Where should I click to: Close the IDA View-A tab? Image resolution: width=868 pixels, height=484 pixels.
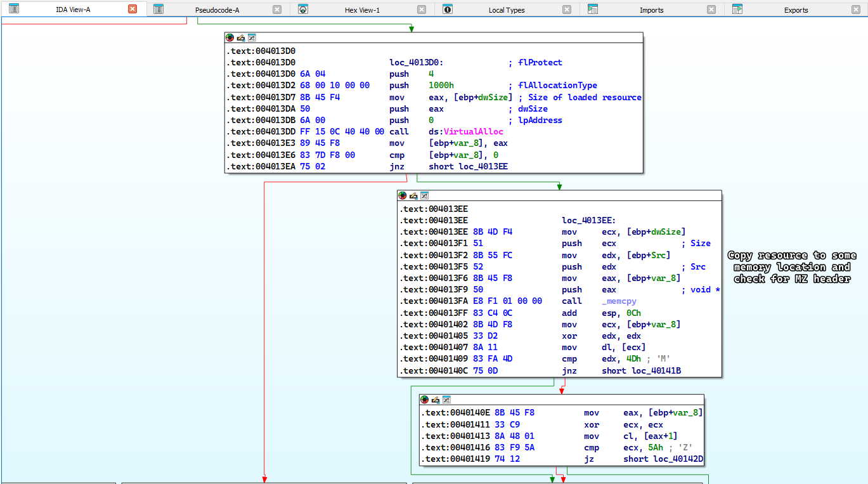pyautogui.click(x=133, y=10)
